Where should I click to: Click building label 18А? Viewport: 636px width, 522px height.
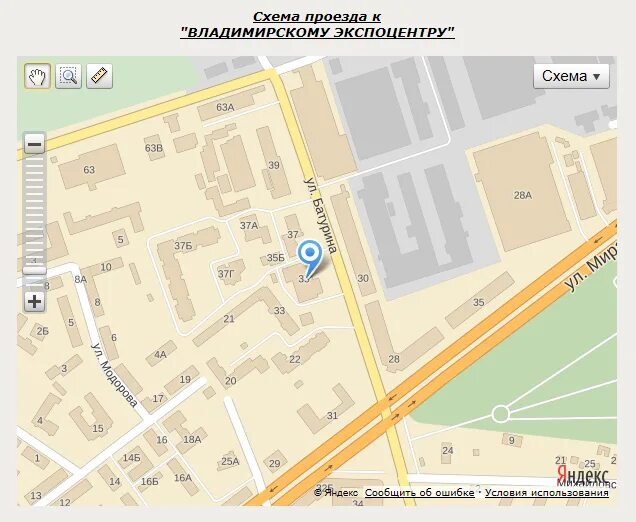pos(192,440)
